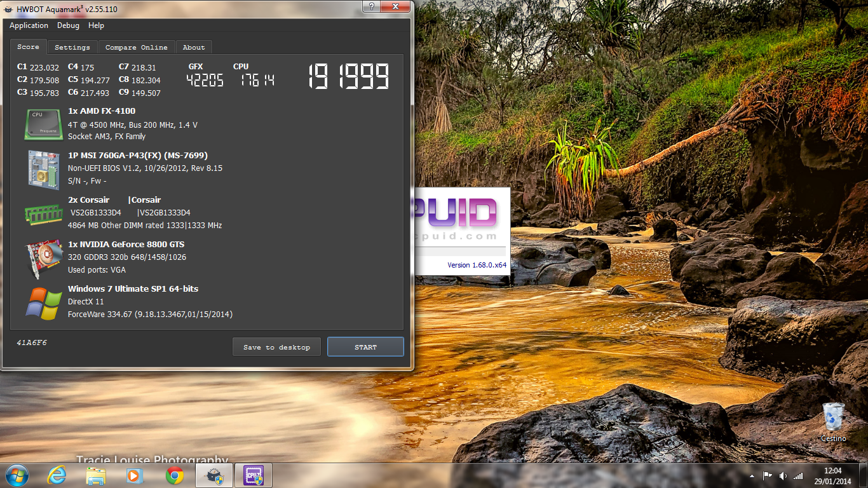
Task: Click the 4864 MB memory details line
Action: (x=145, y=226)
